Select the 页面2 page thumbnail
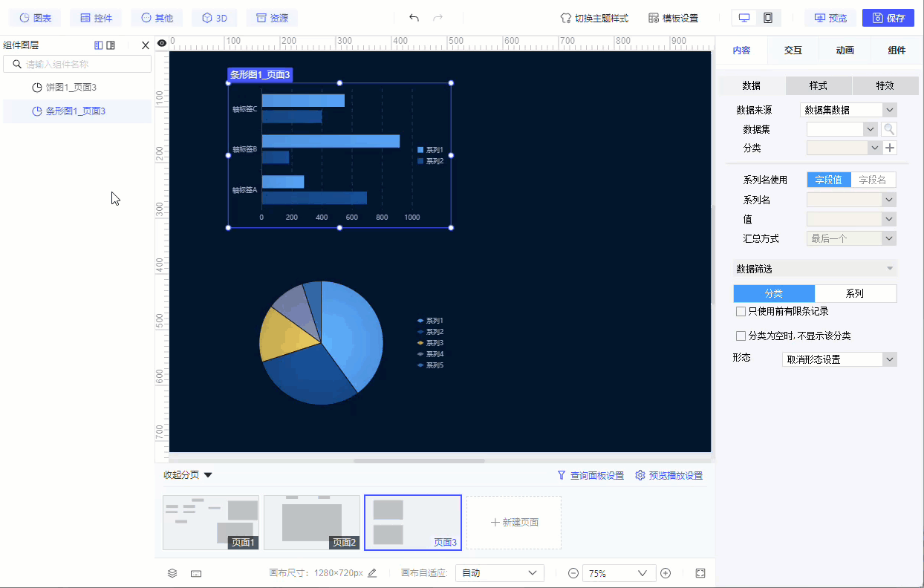Screen dimensions: 924x588 coord(312,523)
